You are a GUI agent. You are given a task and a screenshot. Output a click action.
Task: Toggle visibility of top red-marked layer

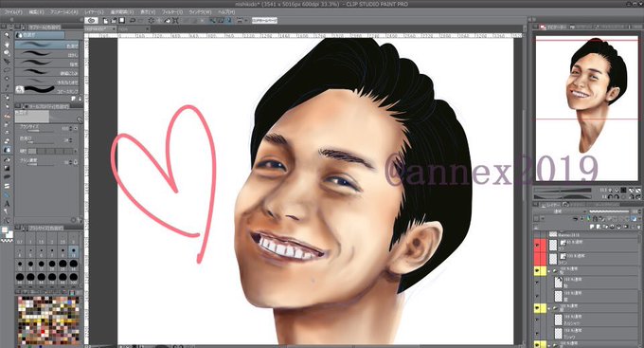[537, 245]
